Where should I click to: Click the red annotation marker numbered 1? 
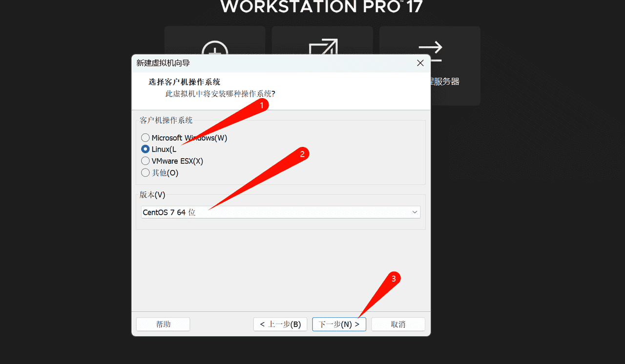click(261, 105)
